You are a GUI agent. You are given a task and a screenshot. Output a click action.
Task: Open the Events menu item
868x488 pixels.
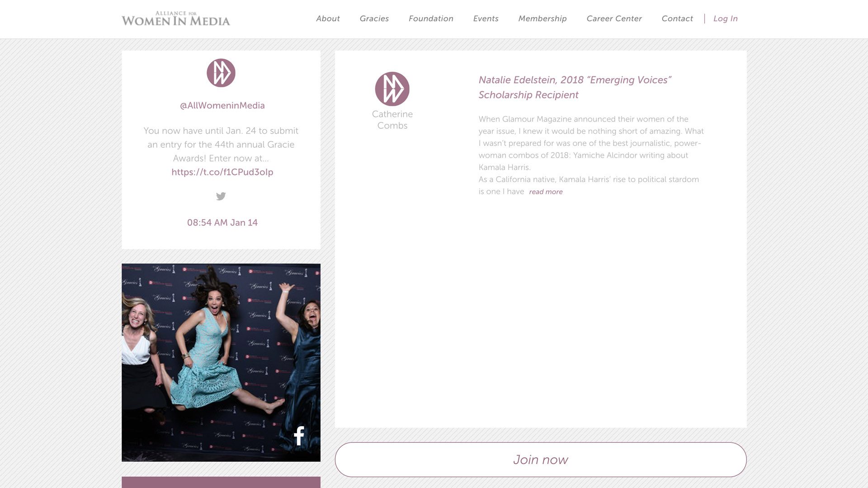[486, 19]
